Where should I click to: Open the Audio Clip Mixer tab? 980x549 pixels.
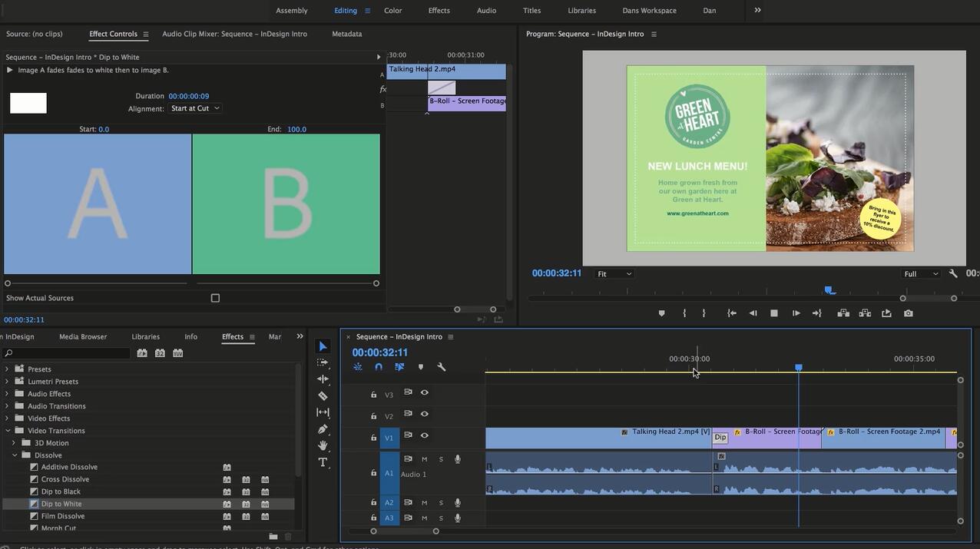click(234, 34)
